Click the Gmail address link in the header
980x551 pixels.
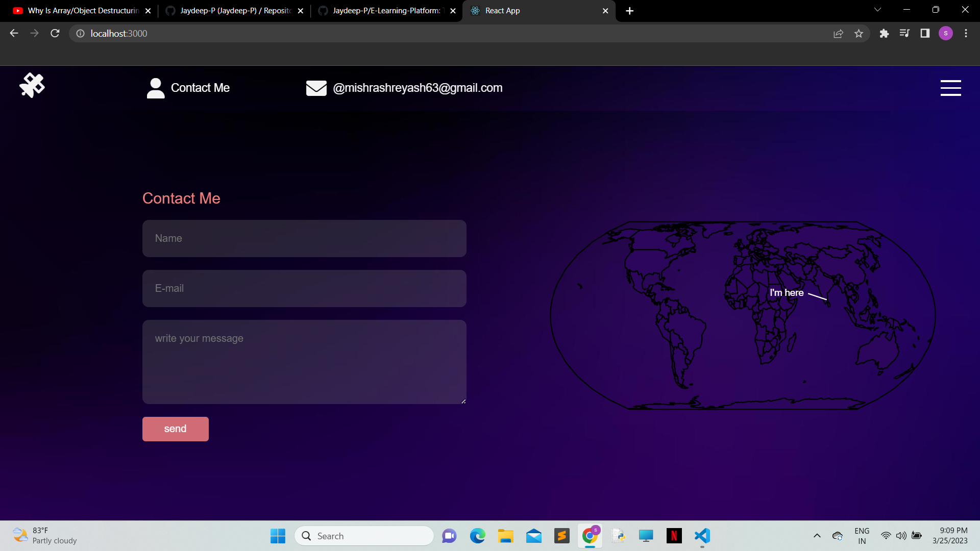[x=418, y=87]
